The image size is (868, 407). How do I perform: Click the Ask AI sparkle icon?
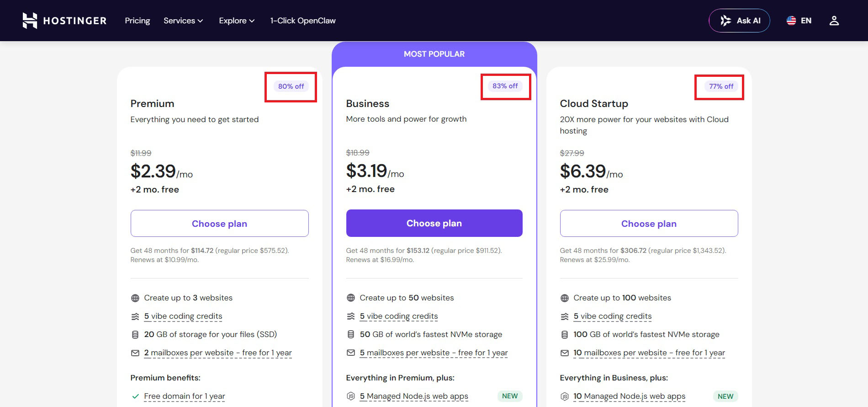725,21
